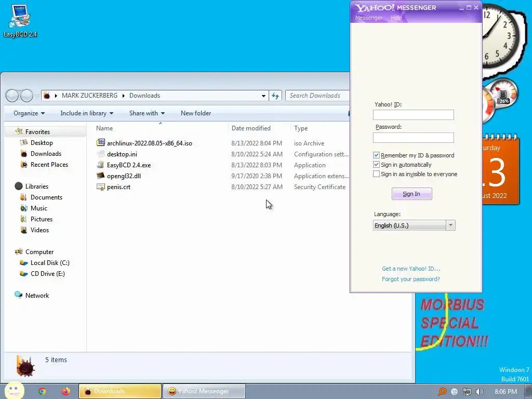The width and height of the screenshot is (532, 399).
Task: Click the Libraries icon in the navigation pane
Action: tap(19, 186)
